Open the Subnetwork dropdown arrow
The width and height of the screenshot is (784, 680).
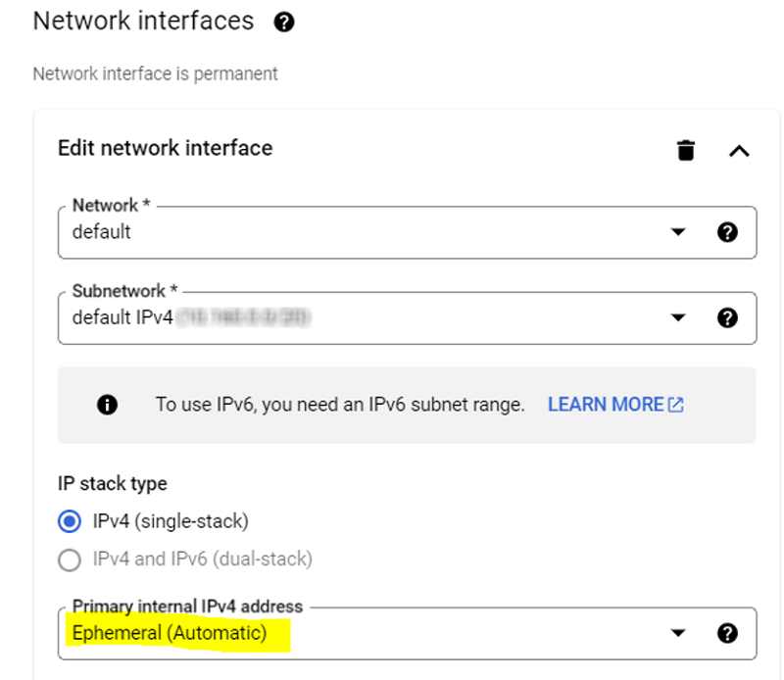[678, 317]
